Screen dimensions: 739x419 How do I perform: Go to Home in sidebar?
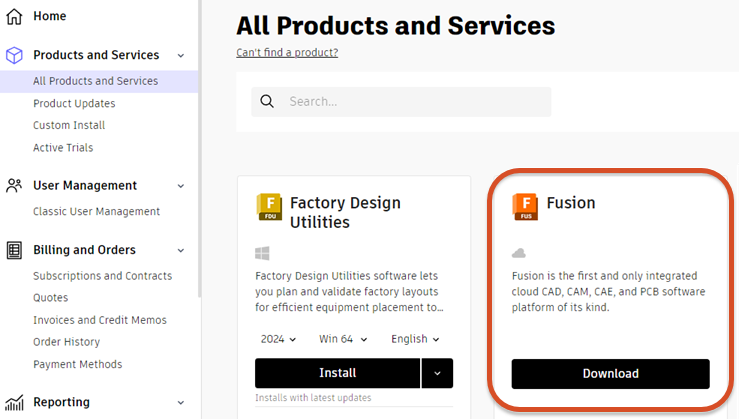pyautogui.click(x=49, y=16)
